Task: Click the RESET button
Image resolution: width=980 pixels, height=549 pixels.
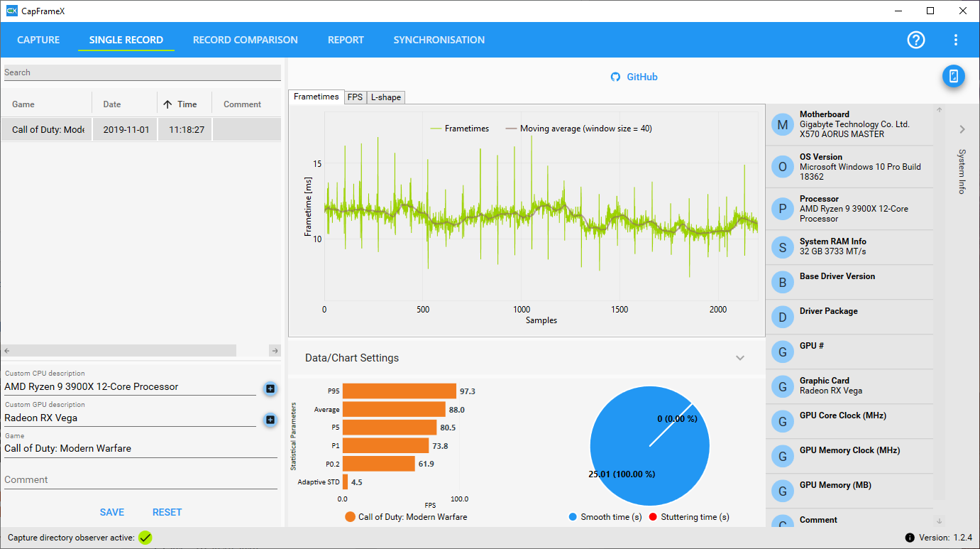Action: pos(167,512)
